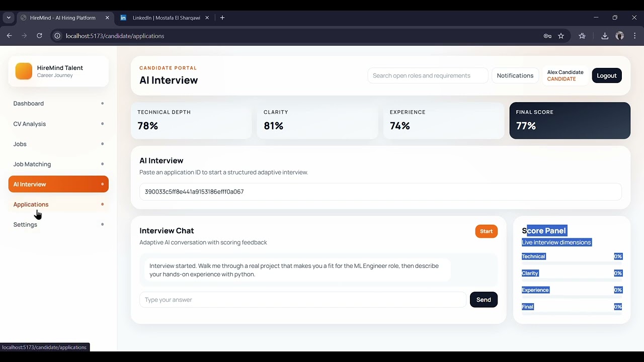Click the LinkedIn favicon on second tab
Viewport: 644px width, 362px height.
coord(123,18)
